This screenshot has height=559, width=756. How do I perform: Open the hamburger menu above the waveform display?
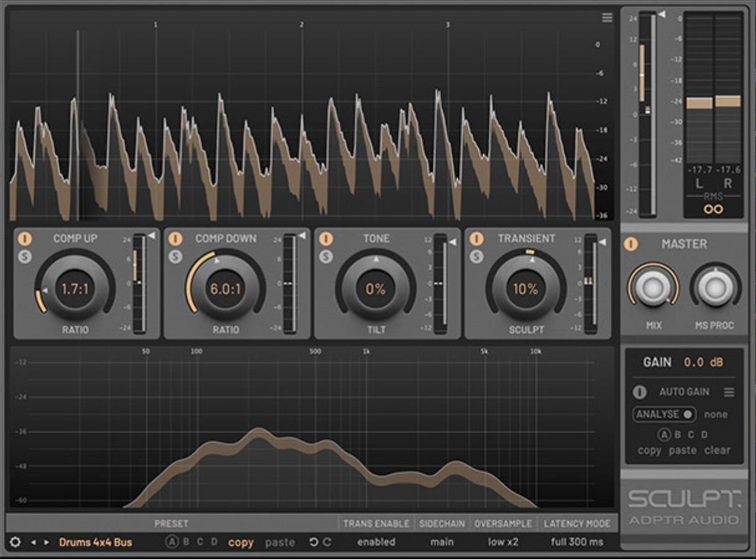[x=607, y=18]
